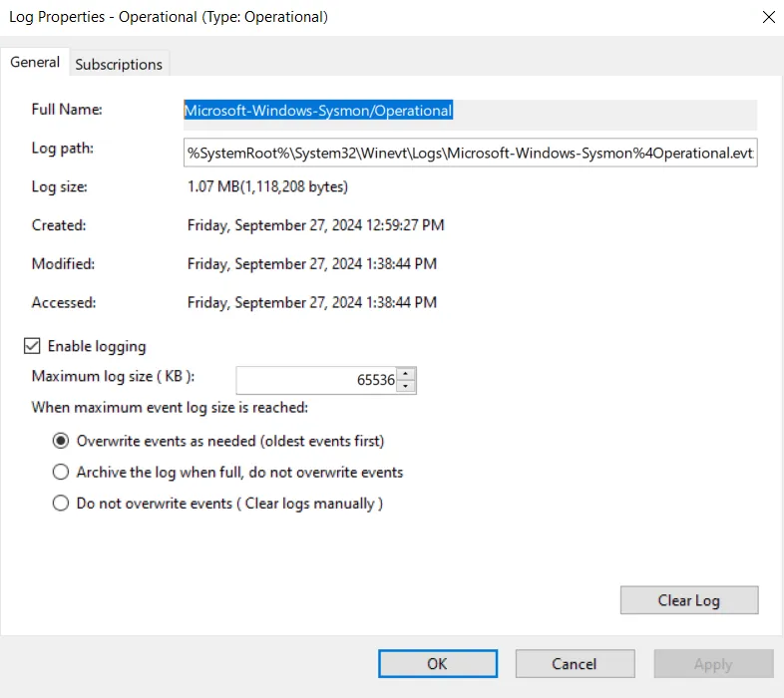Click the 'Log path:' label
784x698 pixels.
63,148
